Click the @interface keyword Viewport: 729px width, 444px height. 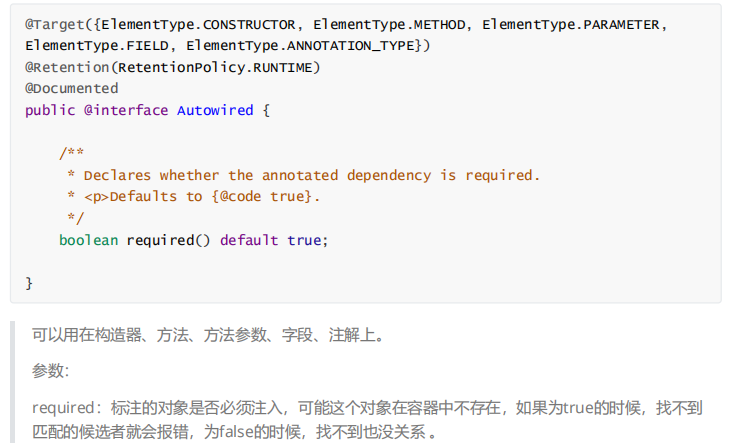(126, 110)
